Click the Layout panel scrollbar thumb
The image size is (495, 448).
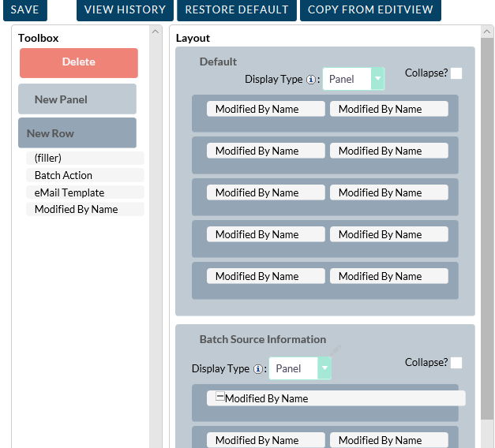click(x=487, y=229)
